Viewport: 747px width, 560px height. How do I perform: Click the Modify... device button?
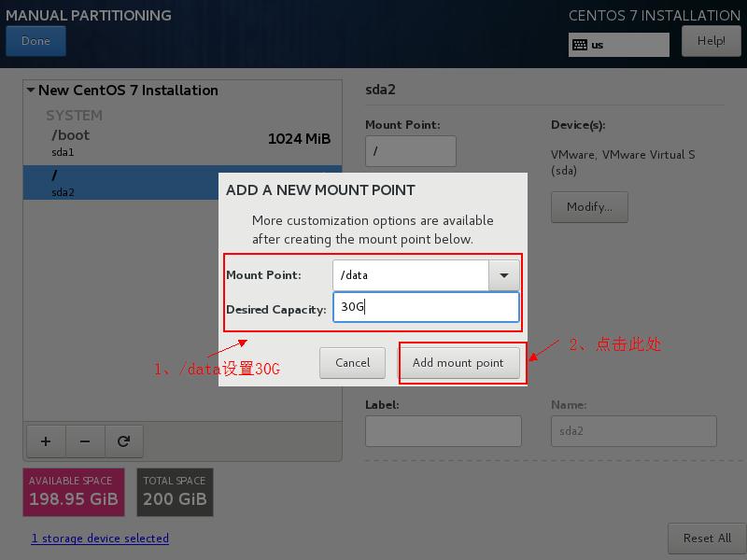pos(589,207)
